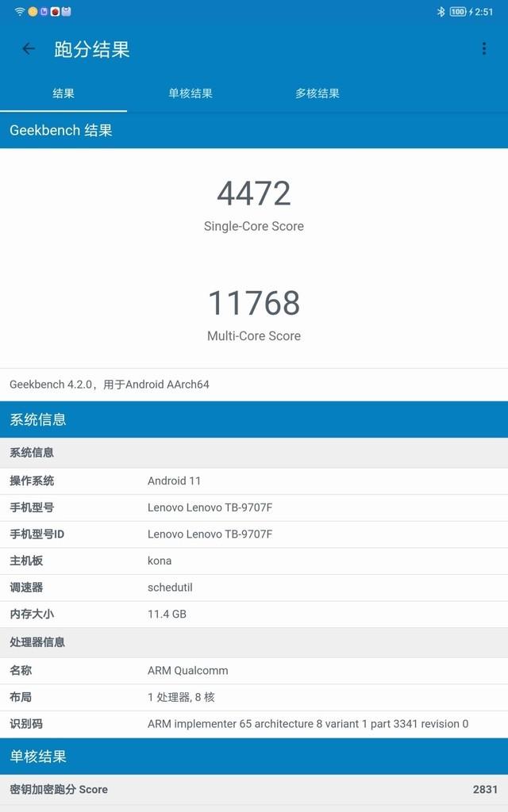
Task: Click the ARM Qualcomm value
Action: [187, 670]
